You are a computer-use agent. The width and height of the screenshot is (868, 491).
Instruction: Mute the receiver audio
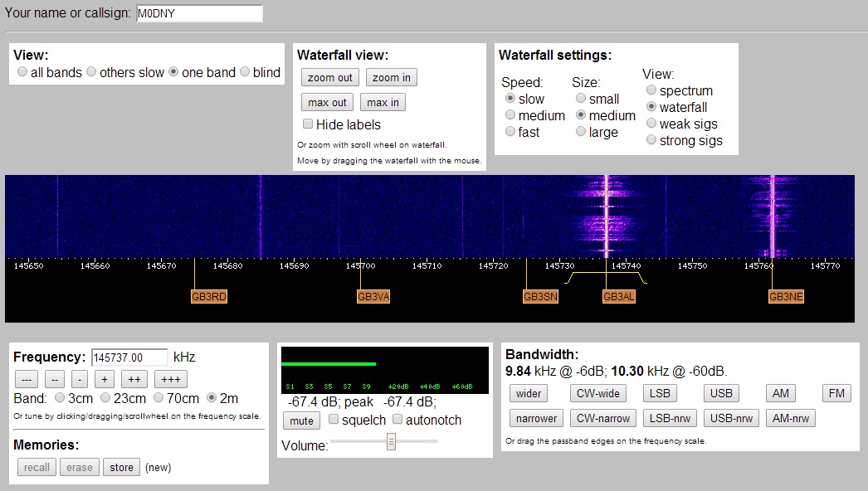click(x=301, y=421)
